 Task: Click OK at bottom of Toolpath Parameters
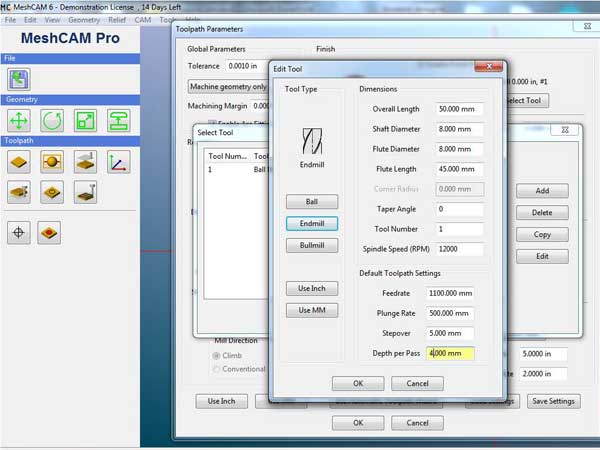[x=358, y=423]
